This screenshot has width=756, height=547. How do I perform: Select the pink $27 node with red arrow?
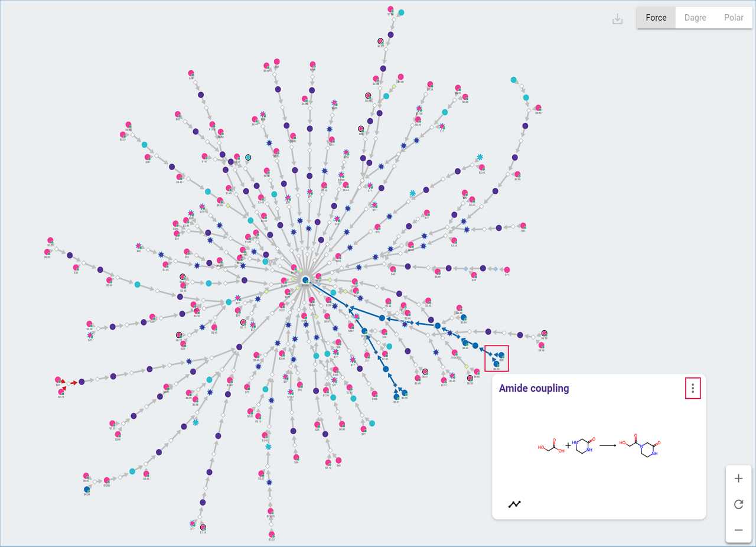click(58, 380)
